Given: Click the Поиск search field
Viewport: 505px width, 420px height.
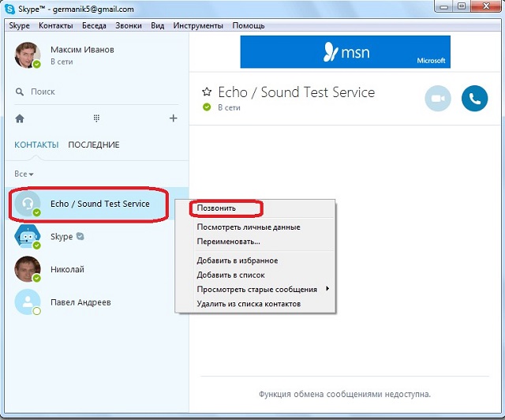Looking at the screenshot, I should point(95,92).
